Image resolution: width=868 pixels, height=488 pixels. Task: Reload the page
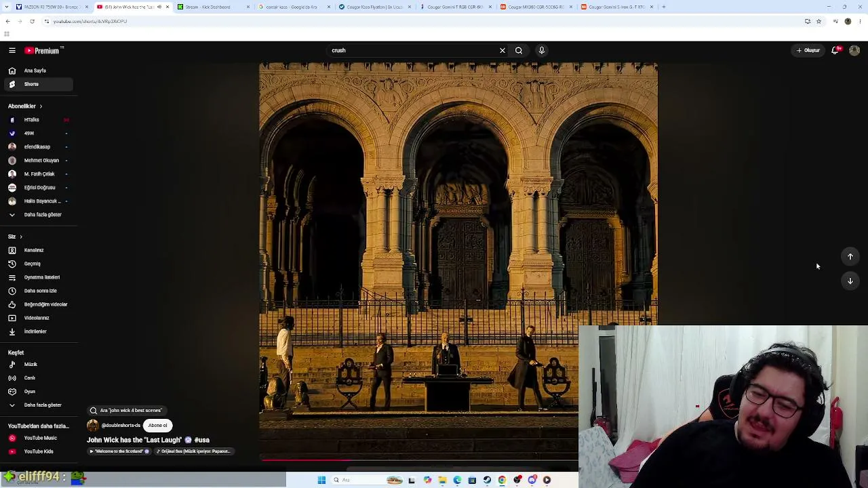tap(32, 21)
